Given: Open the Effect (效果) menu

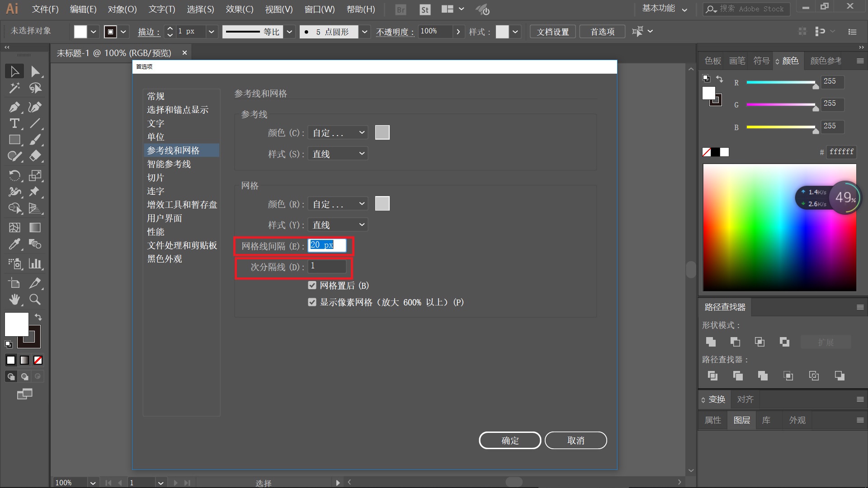Looking at the screenshot, I should coord(240,9).
